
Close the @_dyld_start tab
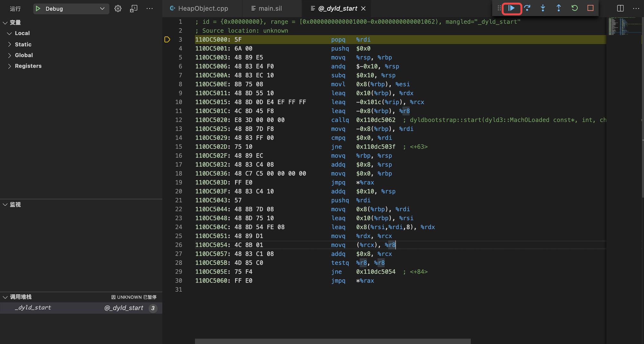click(363, 9)
